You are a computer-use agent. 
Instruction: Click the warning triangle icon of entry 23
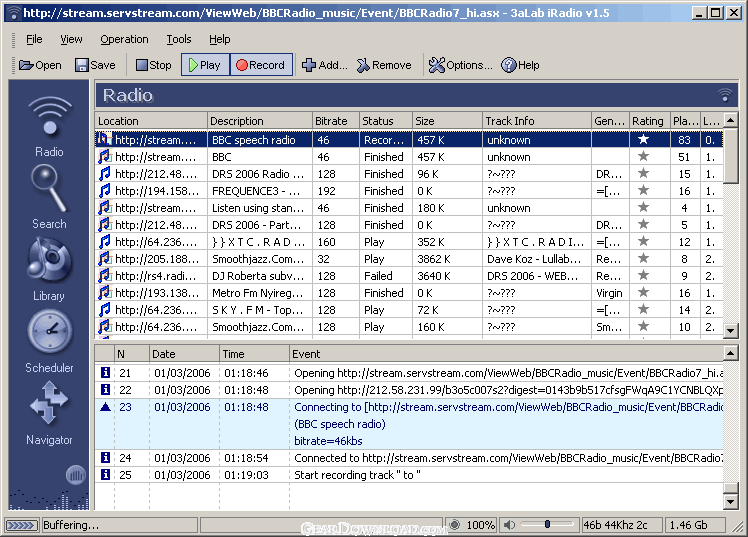(105, 407)
